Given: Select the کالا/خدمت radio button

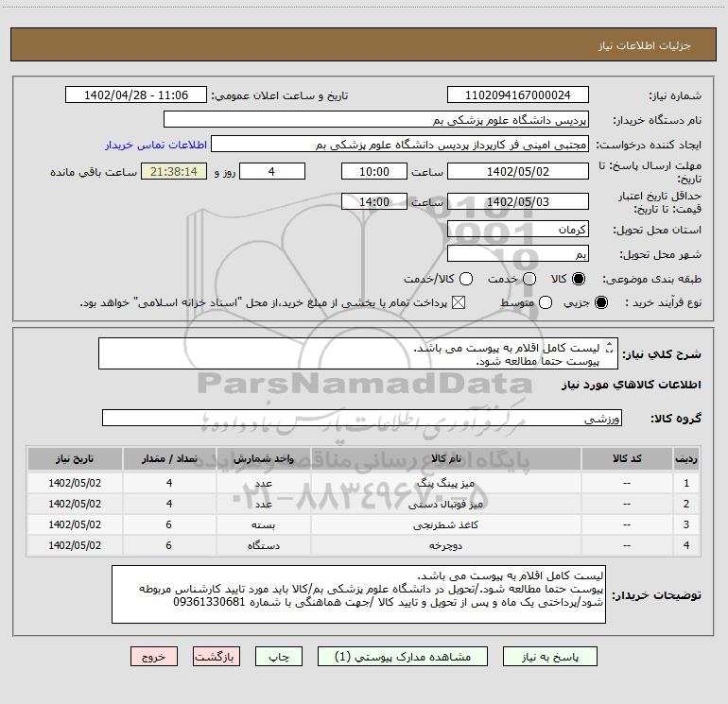Looking at the screenshot, I should (466, 279).
